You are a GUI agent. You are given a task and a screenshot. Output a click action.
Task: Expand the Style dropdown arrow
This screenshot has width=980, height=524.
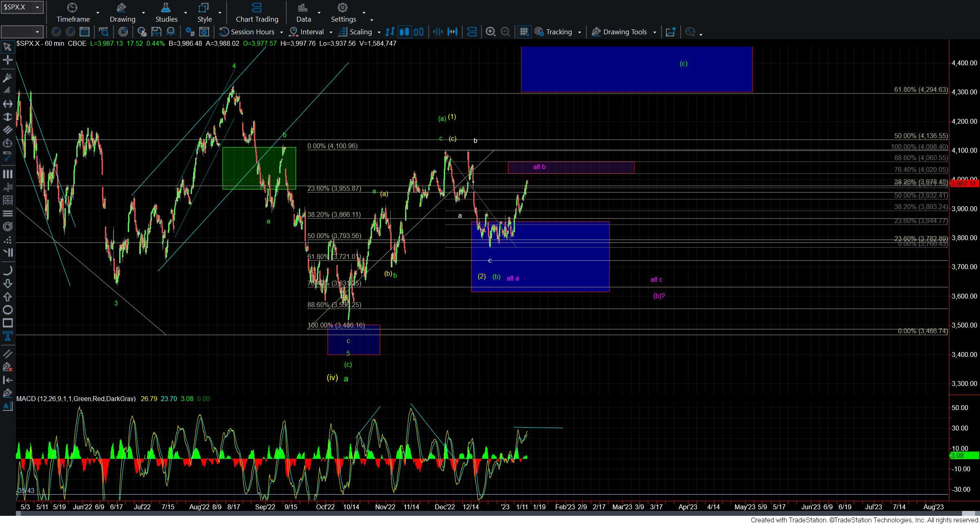click(220, 13)
